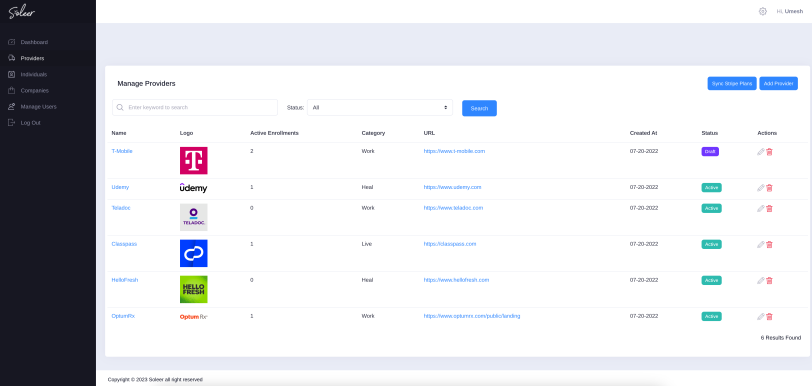Edit the OptumRx provider
This screenshot has height=386, width=812.
[x=760, y=316]
